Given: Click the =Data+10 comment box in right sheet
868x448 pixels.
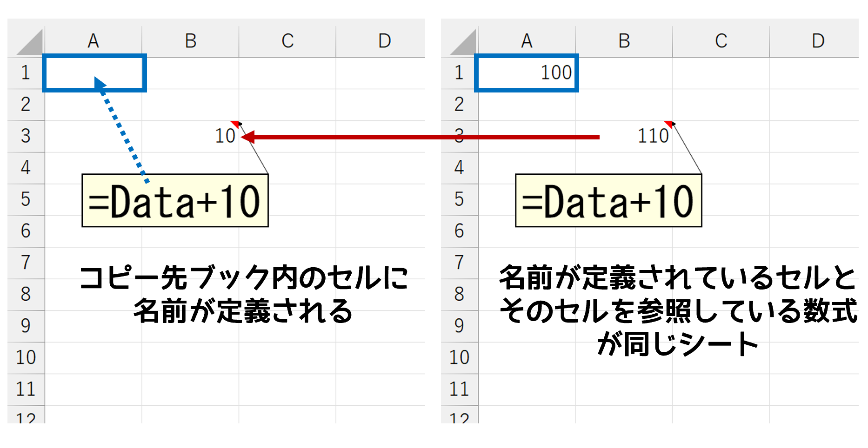Looking at the screenshot, I should [608, 201].
